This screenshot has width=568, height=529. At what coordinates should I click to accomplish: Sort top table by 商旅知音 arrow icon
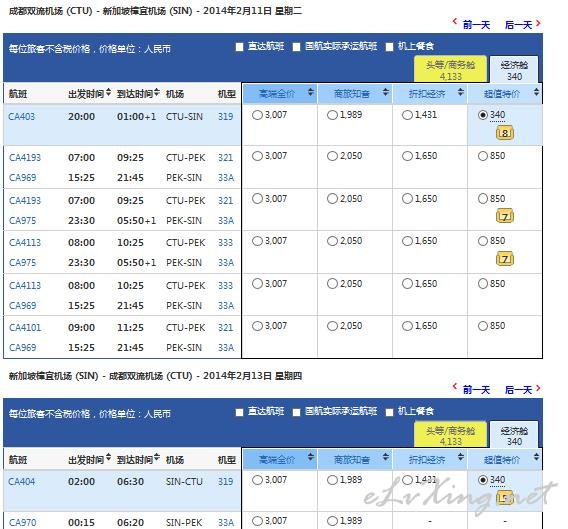(x=385, y=92)
